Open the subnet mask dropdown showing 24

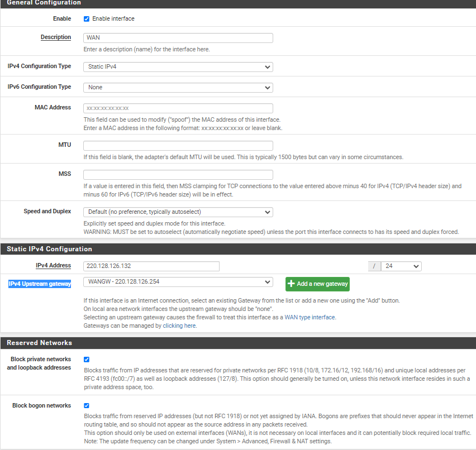tap(401, 266)
